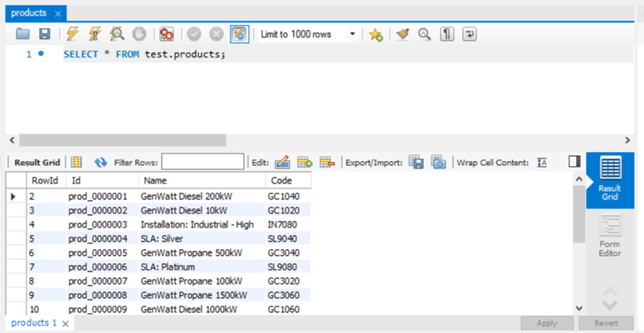Stop query execution hand icon
Image resolution: width=644 pixels, height=333 pixels.
point(139,34)
